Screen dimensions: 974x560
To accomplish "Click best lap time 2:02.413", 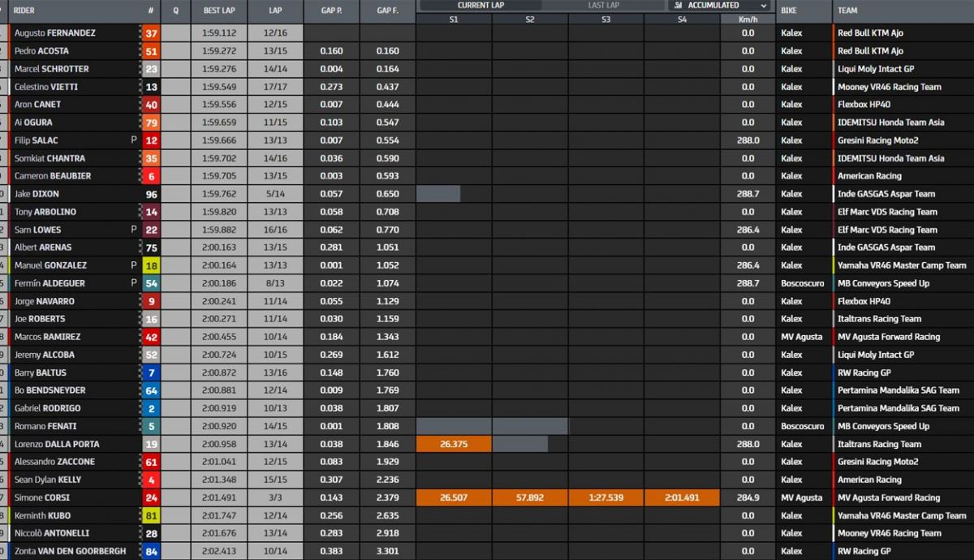I will tap(219, 551).
